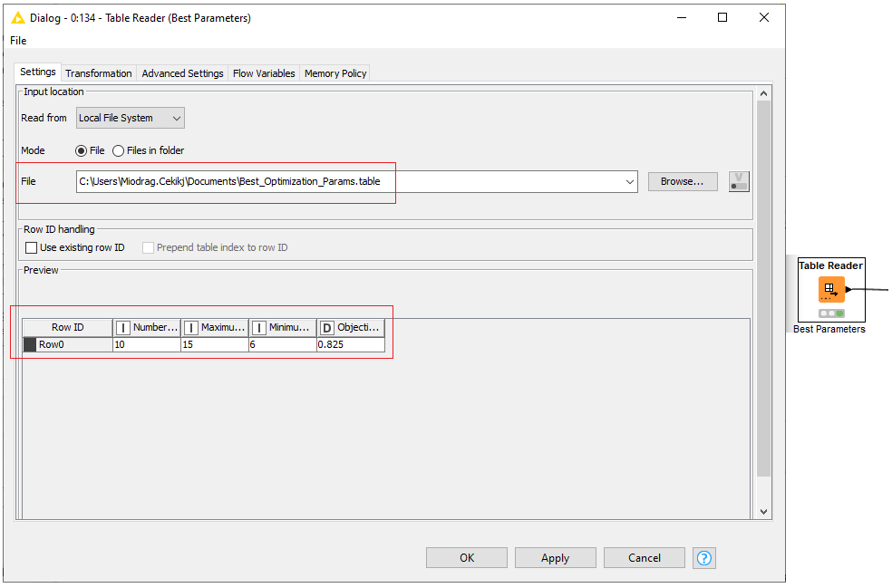Viewport: 892px width, 588px height.
Task: Click the Objecti... column double type icon
Action: 327,328
